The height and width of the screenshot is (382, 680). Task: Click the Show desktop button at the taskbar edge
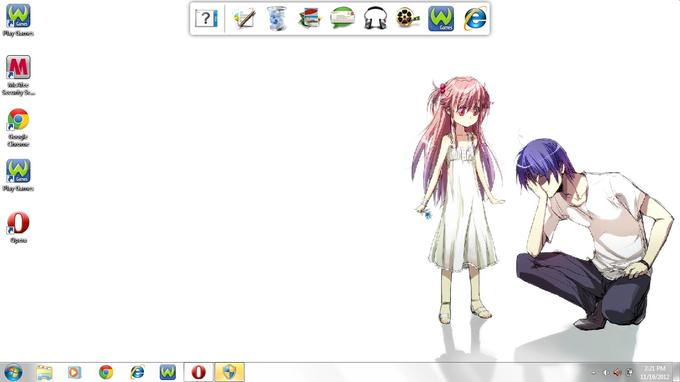click(x=676, y=372)
